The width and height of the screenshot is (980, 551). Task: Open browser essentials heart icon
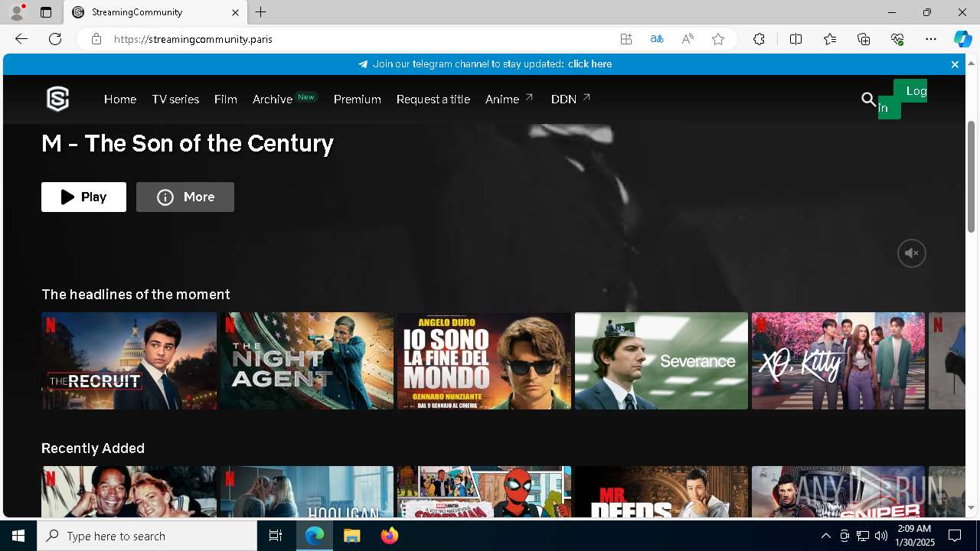click(x=897, y=39)
